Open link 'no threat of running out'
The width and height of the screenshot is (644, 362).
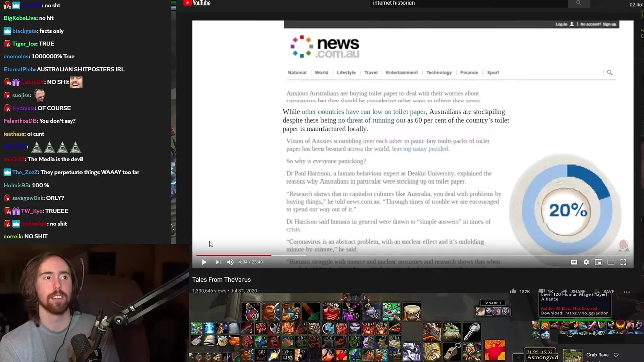click(x=371, y=120)
